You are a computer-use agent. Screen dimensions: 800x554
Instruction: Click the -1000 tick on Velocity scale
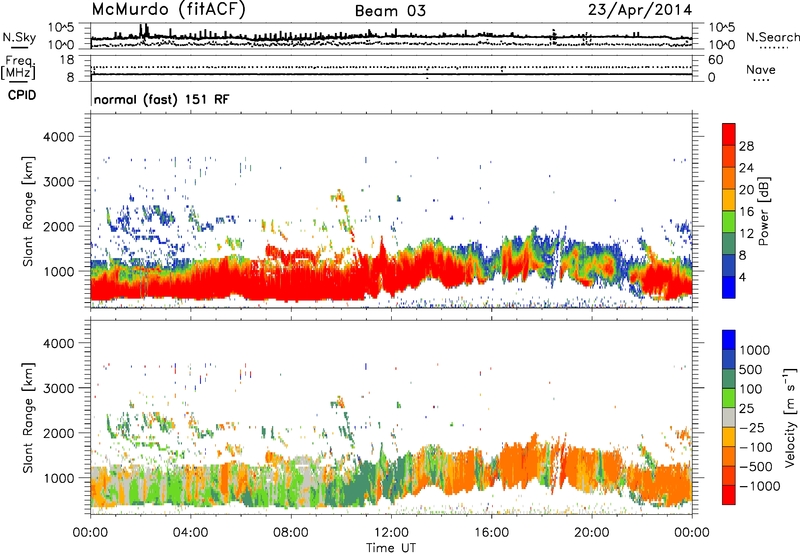coord(760,486)
